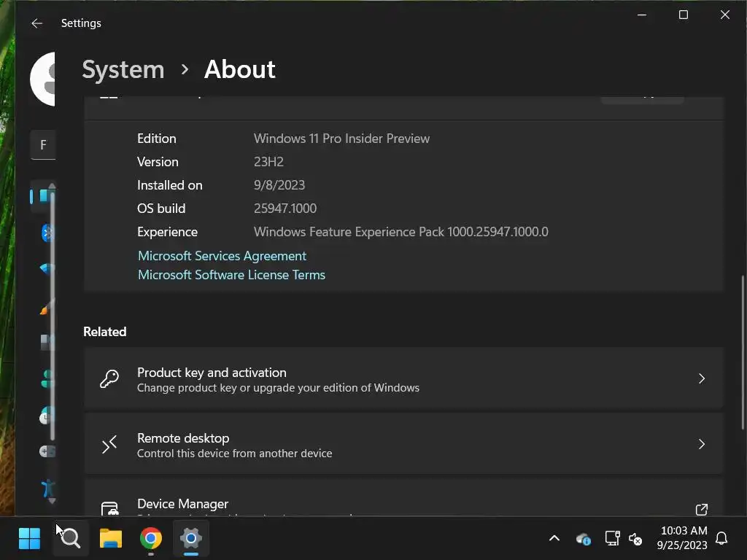Viewport: 747px width, 560px height.
Task: Open the Gaming controller sidebar icon
Action: (x=47, y=451)
